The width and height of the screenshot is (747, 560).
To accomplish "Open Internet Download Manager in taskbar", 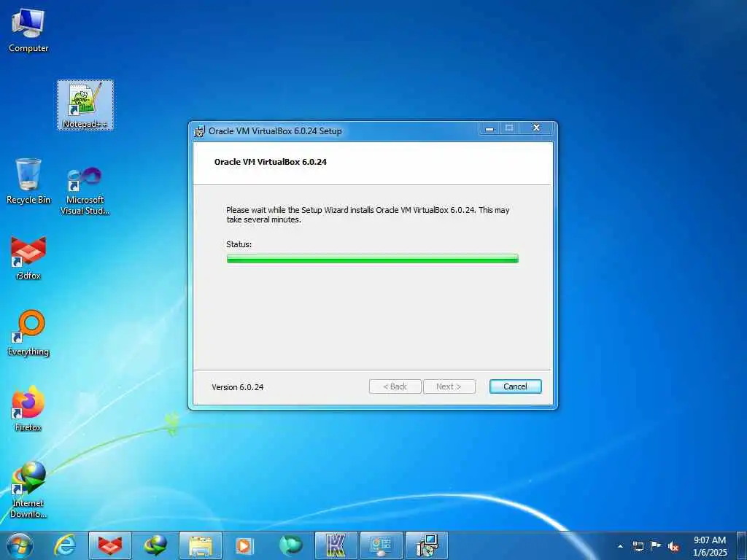I will pyautogui.click(x=155, y=545).
